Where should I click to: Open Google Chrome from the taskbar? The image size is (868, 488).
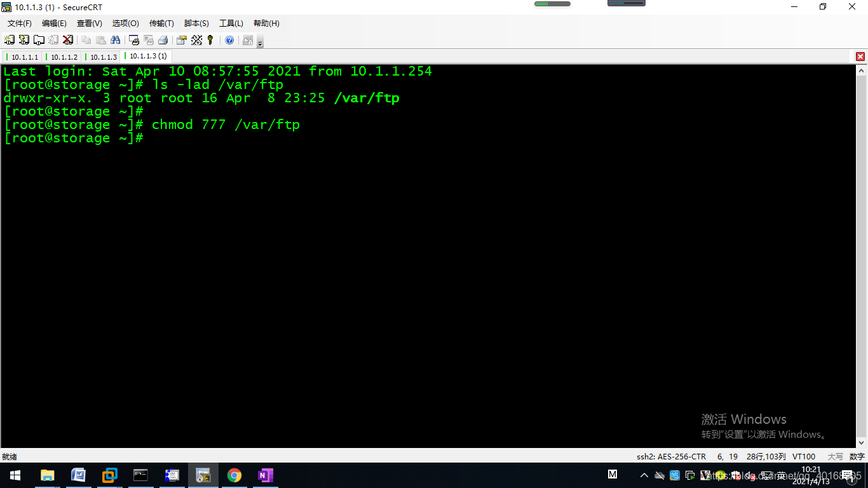click(234, 475)
